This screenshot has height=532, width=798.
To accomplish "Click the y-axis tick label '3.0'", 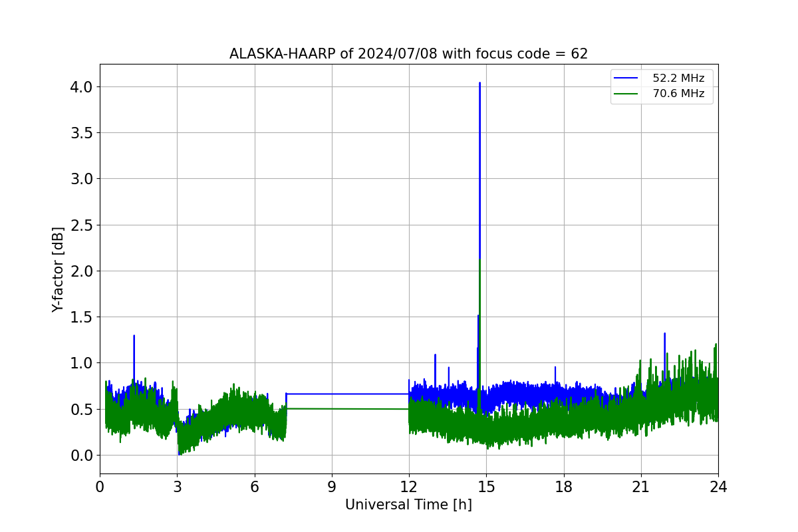I will coord(83,179).
